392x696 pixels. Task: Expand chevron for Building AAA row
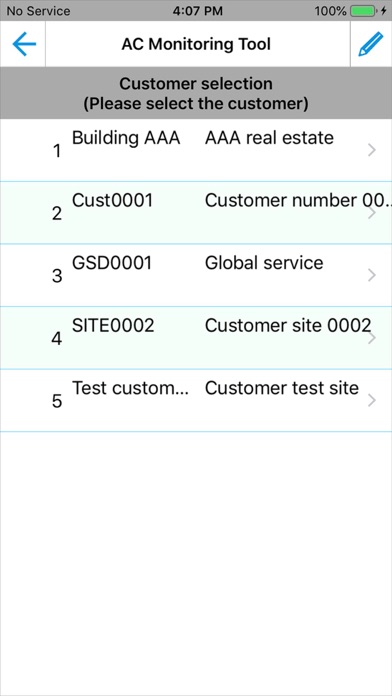click(x=372, y=151)
